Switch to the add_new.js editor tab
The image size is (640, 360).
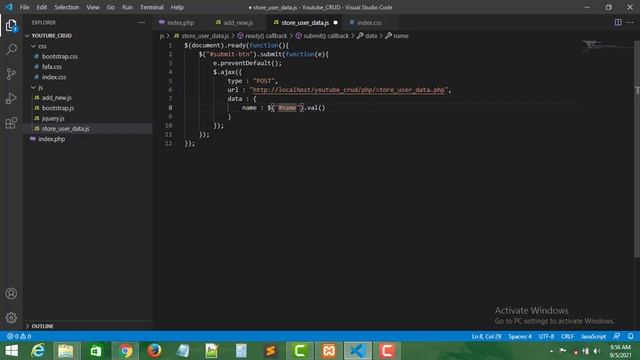[x=238, y=22]
